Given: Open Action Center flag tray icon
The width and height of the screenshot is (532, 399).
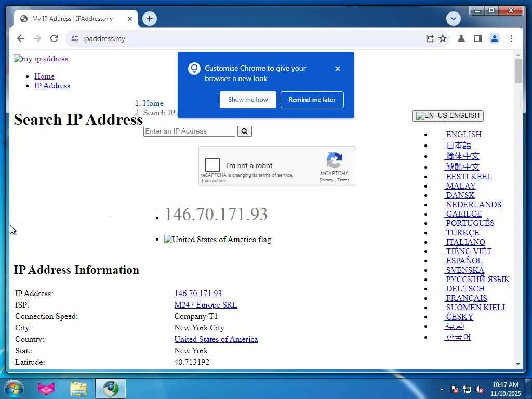Looking at the screenshot, I should (455, 390).
